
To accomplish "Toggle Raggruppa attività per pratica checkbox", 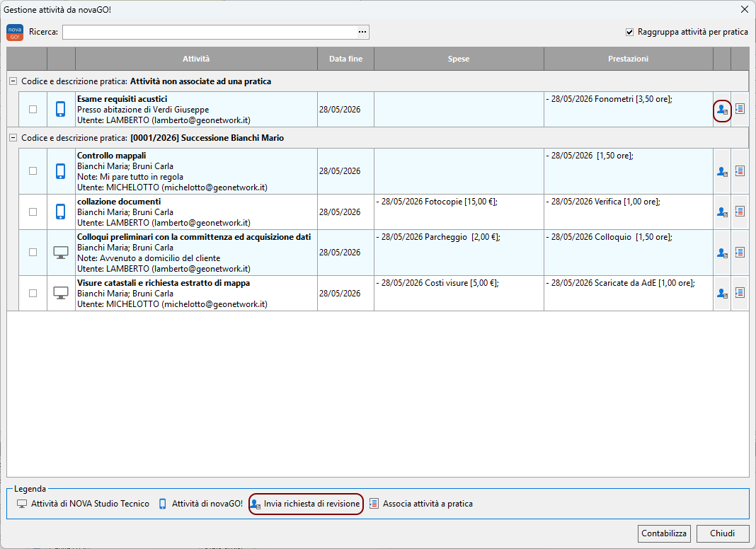I will (629, 33).
